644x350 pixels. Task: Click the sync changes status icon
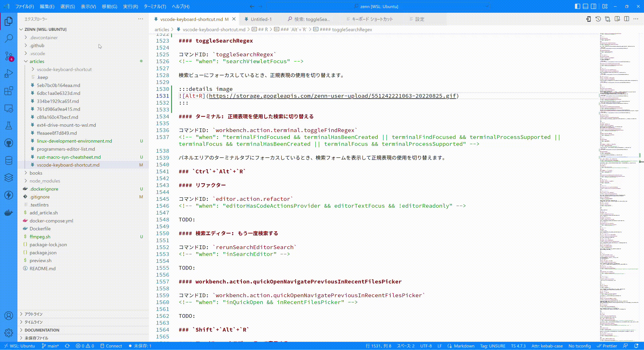coord(67,346)
